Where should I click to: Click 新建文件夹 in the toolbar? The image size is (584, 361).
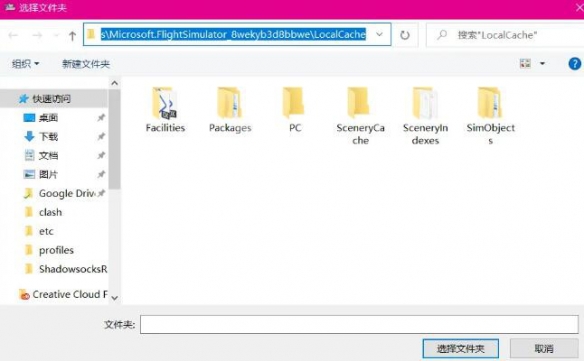tap(86, 64)
